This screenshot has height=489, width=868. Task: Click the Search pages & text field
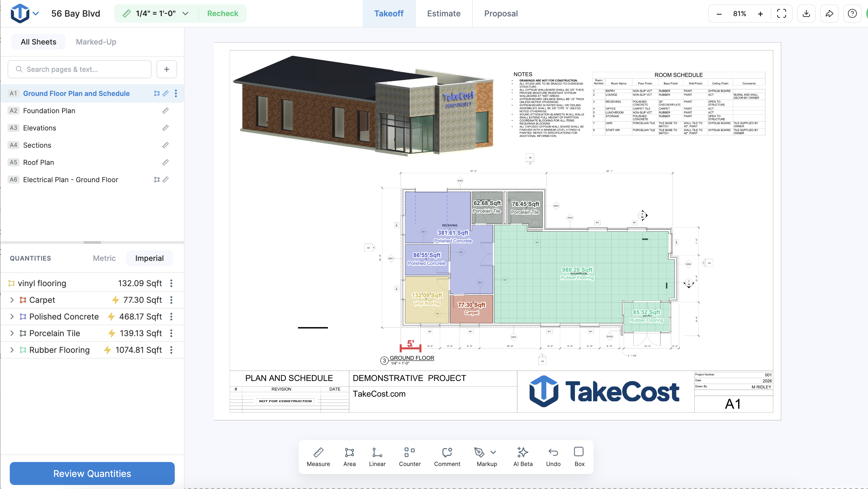coord(80,69)
